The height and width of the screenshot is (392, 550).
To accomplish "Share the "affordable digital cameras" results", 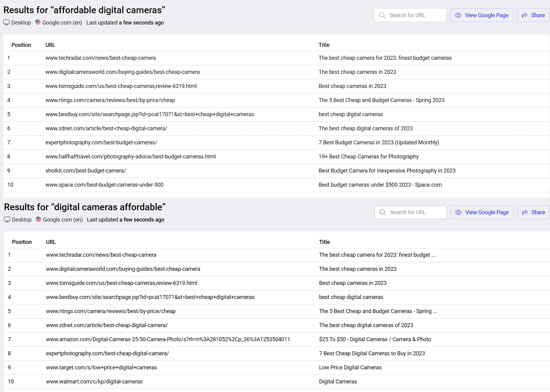I will tap(533, 15).
